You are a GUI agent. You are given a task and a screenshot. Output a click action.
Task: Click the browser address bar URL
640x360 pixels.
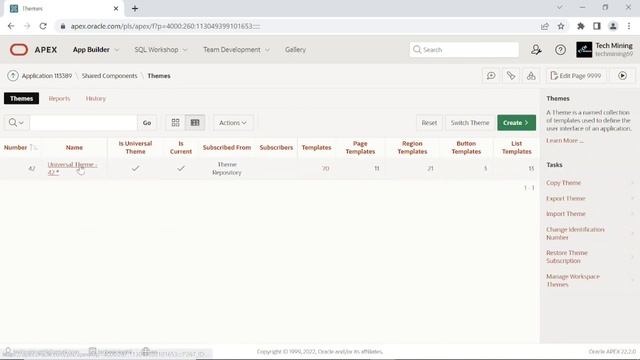coord(165,26)
